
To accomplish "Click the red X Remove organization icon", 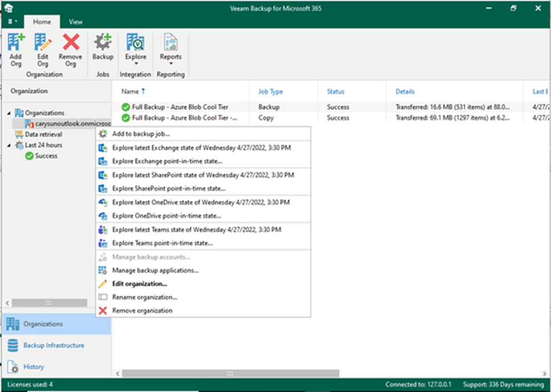I will point(103,310).
